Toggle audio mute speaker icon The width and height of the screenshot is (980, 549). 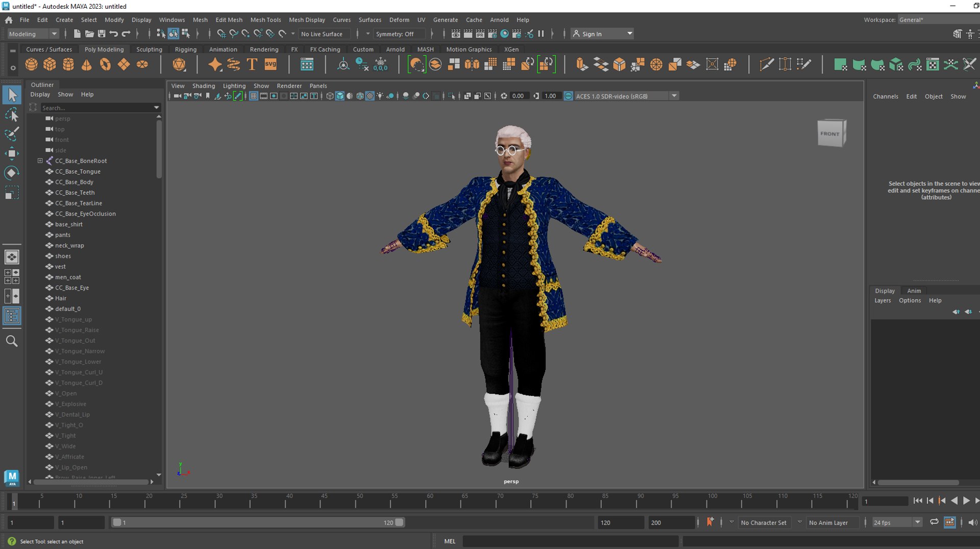972,522
